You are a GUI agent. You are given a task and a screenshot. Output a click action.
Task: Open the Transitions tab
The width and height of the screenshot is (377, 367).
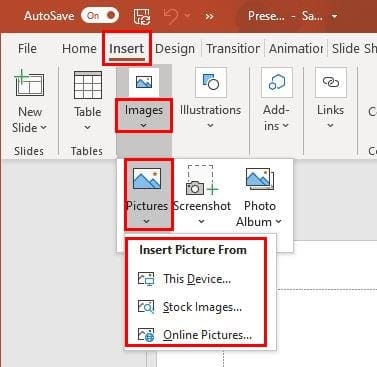click(x=233, y=49)
